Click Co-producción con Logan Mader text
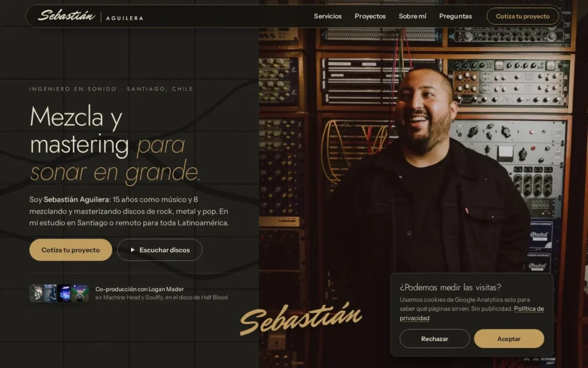Screen dimensions: 588x368 click(x=140, y=289)
